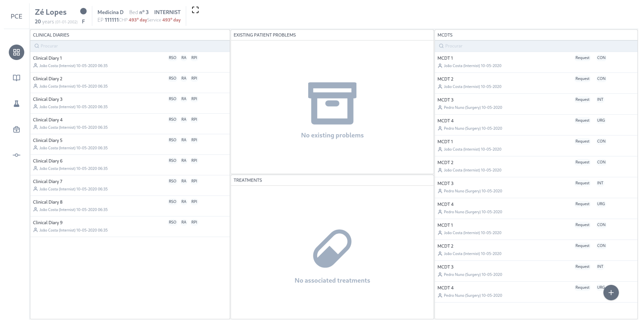Image resolution: width=644 pixels, height=324 pixels.
Task: Open the medical kit icon in sidebar
Action: tap(16, 129)
